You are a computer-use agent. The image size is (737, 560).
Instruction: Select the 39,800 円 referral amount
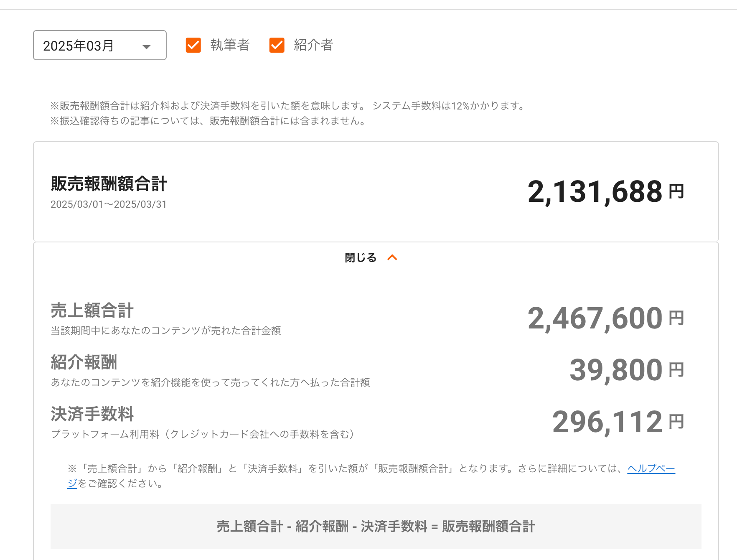[x=627, y=370]
